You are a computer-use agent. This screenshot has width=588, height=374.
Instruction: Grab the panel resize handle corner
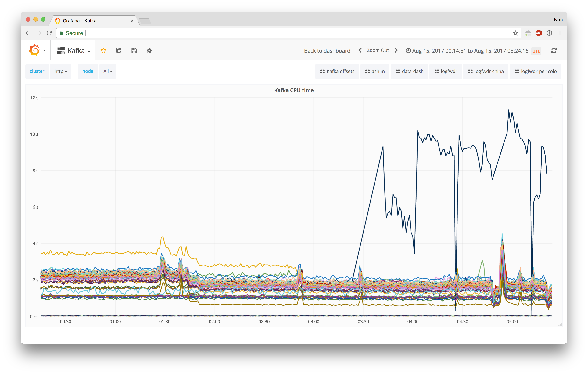[x=560, y=325]
